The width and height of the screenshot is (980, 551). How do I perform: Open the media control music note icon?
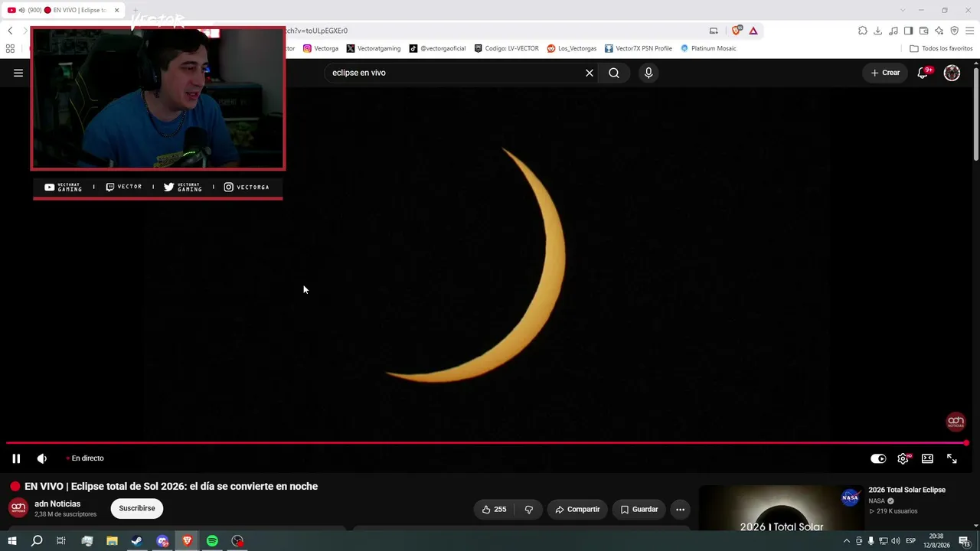(893, 31)
